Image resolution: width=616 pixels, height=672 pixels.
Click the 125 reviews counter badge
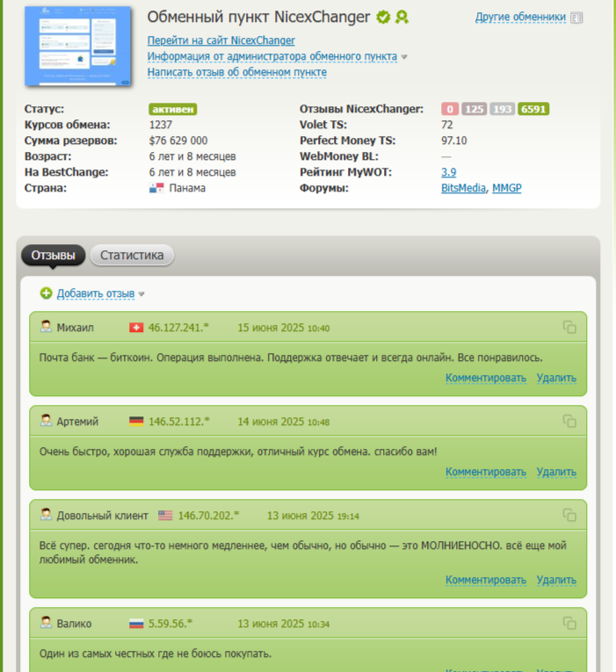(475, 109)
